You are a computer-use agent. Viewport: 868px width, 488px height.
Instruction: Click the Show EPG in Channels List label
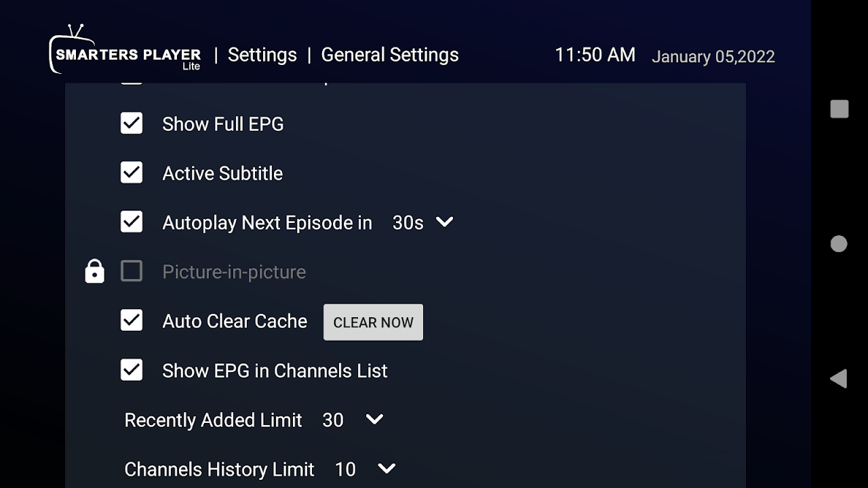click(x=275, y=371)
